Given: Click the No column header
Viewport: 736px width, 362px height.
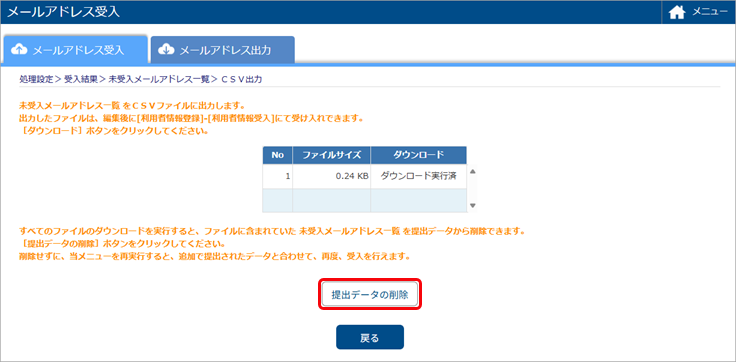Looking at the screenshot, I should 277,155.
